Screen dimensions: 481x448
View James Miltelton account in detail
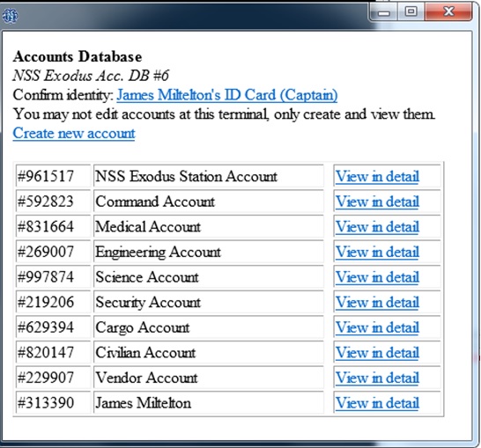point(377,402)
